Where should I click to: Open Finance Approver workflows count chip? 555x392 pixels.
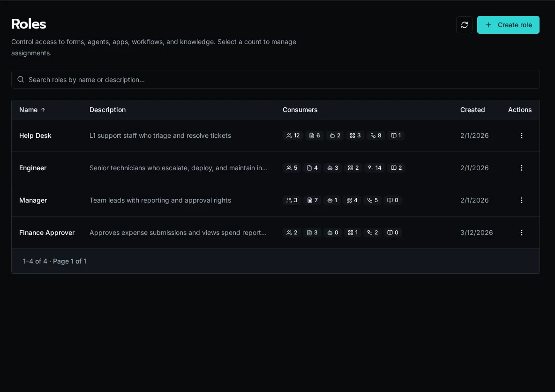point(372,233)
